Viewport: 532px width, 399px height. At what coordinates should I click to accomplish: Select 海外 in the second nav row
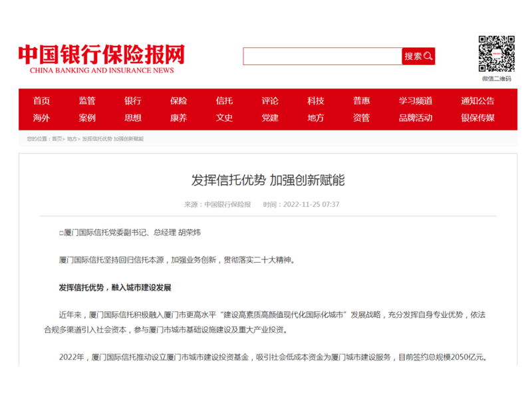(x=42, y=118)
